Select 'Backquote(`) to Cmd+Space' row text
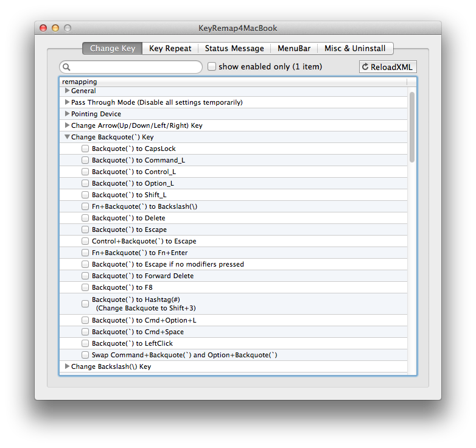This screenshot has height=448, width=476. click(138, 332)
